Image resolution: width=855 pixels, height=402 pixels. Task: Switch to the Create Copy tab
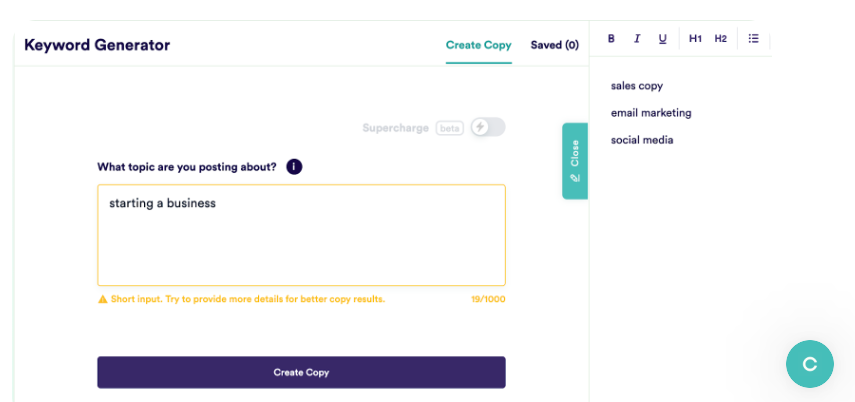click(x=478, y=45)
